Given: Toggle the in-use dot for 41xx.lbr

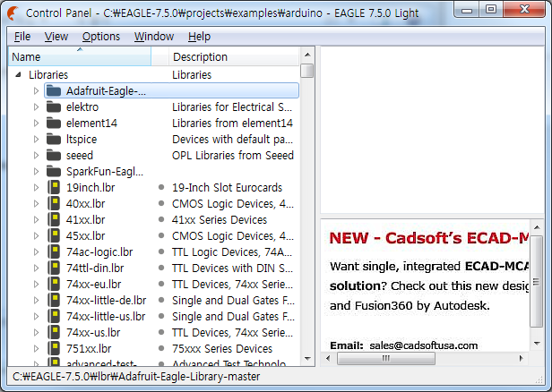Looking at the screenshot, I should click(161, 220).
